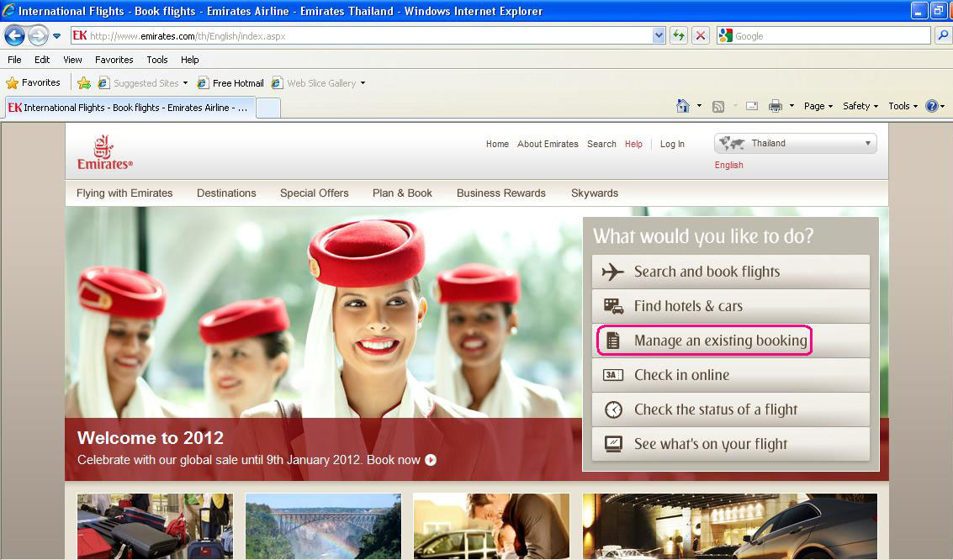
Task: Click the RSS feeds icon
Action: coord(717,106)
